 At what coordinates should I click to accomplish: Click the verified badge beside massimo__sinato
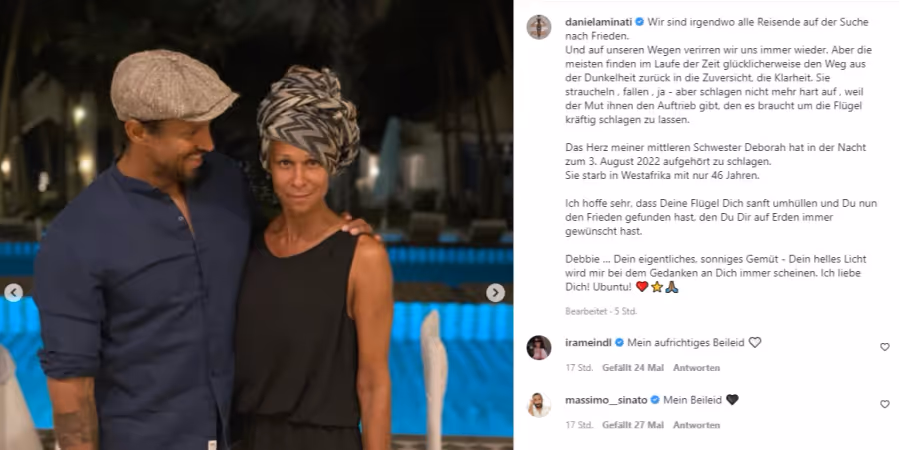coord(655,400)
